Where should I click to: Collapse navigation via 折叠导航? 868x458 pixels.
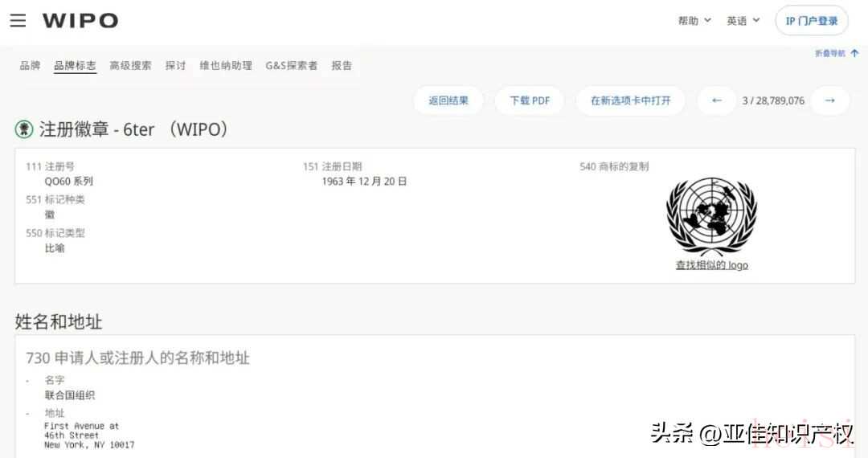829,53
